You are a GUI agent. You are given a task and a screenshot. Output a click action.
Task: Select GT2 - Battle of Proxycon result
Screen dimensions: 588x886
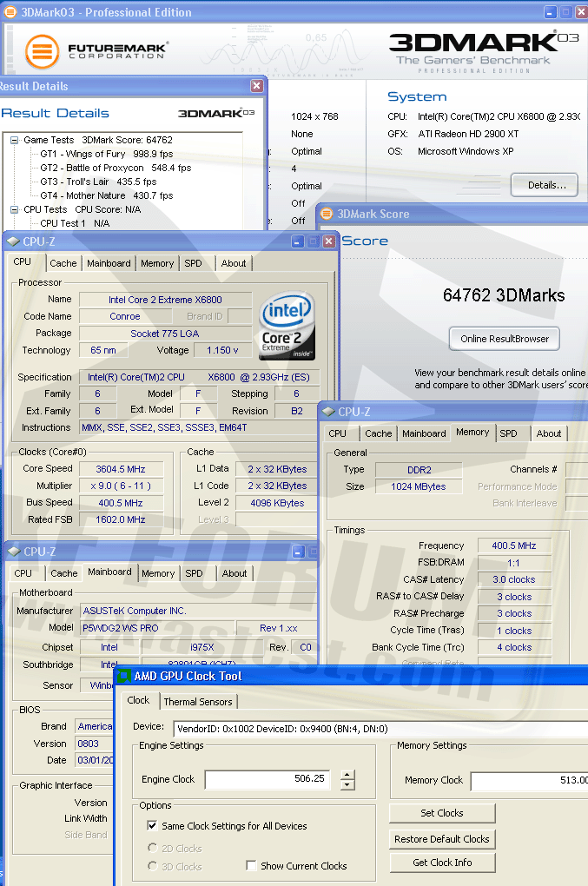(116, 168)
